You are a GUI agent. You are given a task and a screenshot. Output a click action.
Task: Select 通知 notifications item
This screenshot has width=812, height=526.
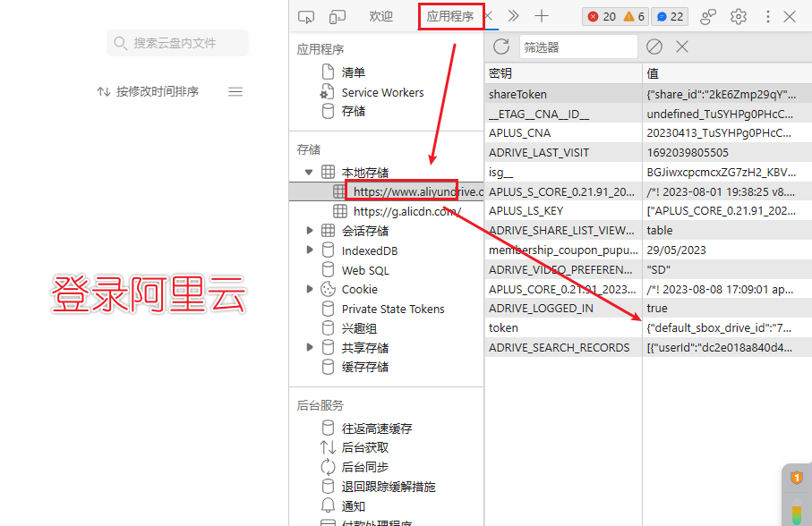click(x=353, y=506)
